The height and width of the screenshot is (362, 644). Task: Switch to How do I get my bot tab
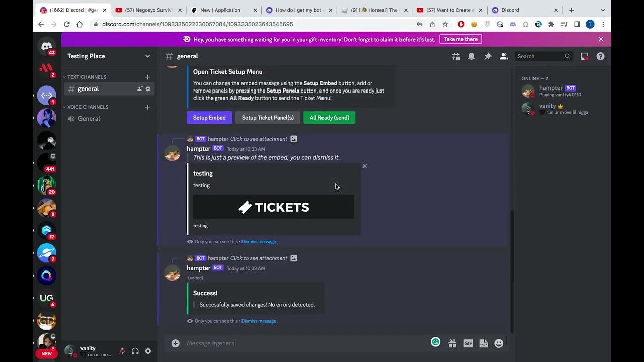299,10
